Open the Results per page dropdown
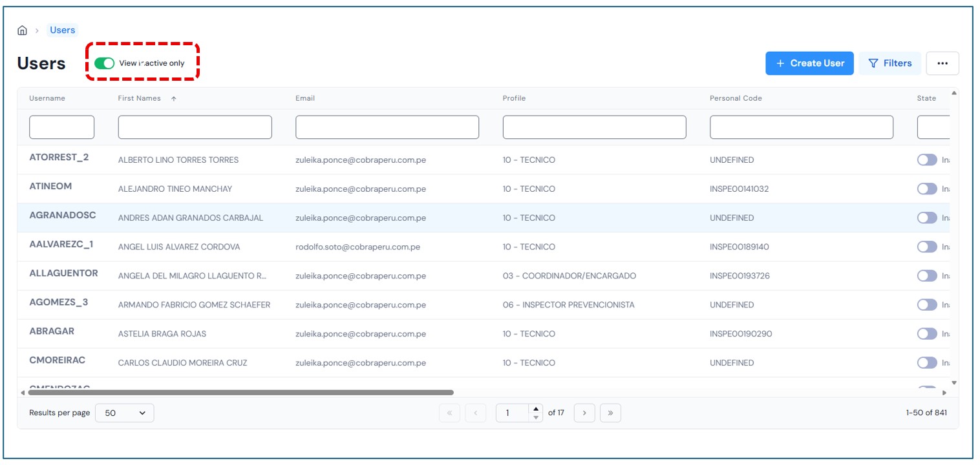This screenshot has width=980, height=465. pos(125,413)
